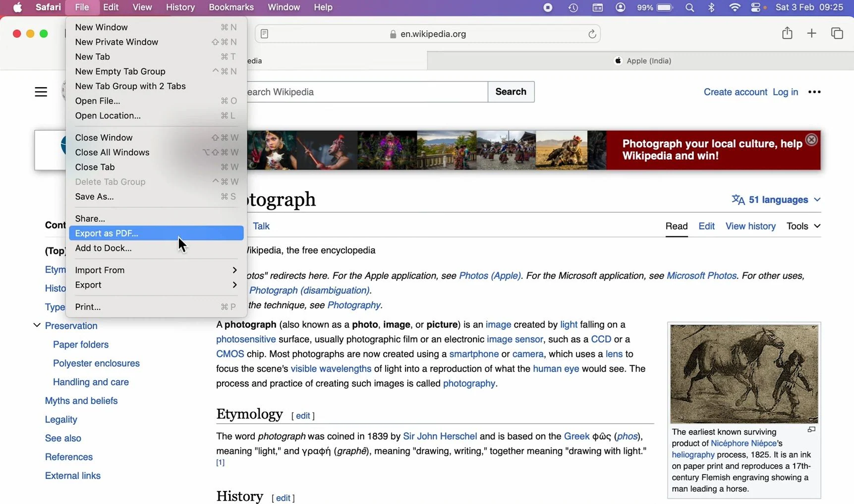Choose Save As… from File menu
The image size is (854, 504).
pos(156,197)
